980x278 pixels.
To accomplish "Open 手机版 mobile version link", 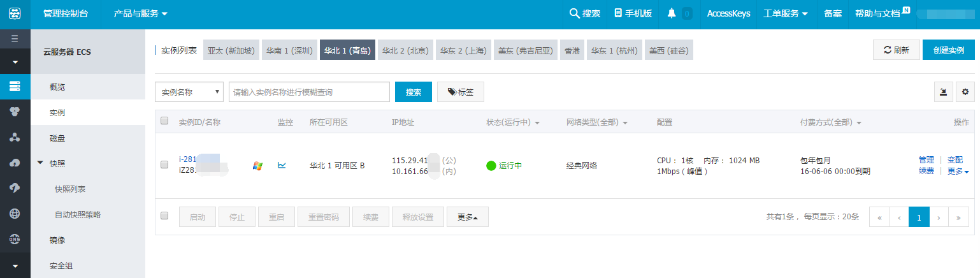I will [633, 13].
